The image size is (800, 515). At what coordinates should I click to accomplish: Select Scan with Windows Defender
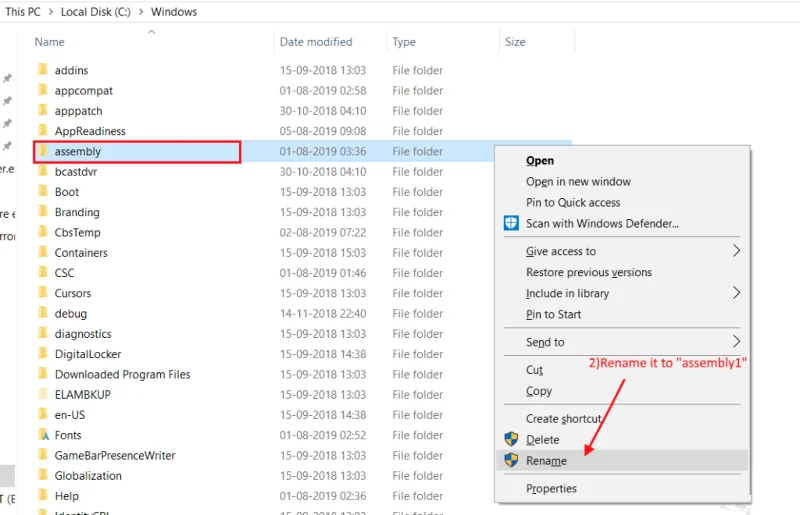602,224
